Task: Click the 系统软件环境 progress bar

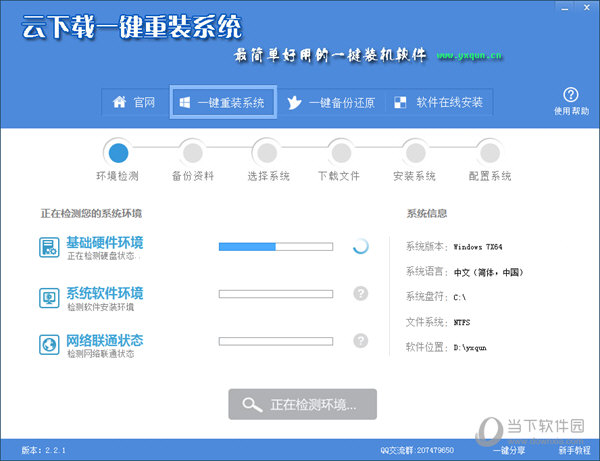Action: [276, 294]
